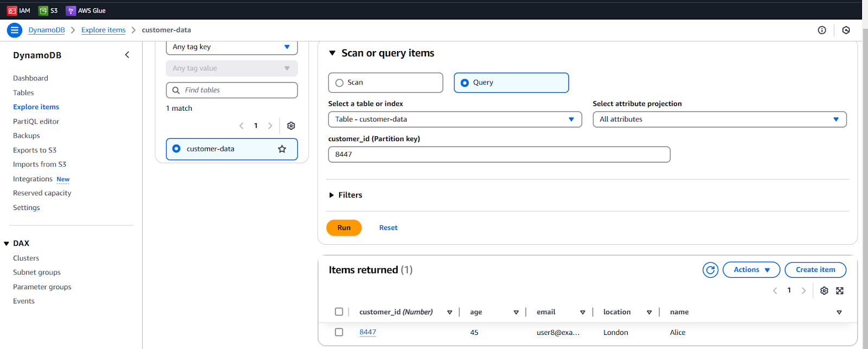
Task: Open Subnet groups in the sidebar
Action: pyautogui.click(x=37, y=272)
